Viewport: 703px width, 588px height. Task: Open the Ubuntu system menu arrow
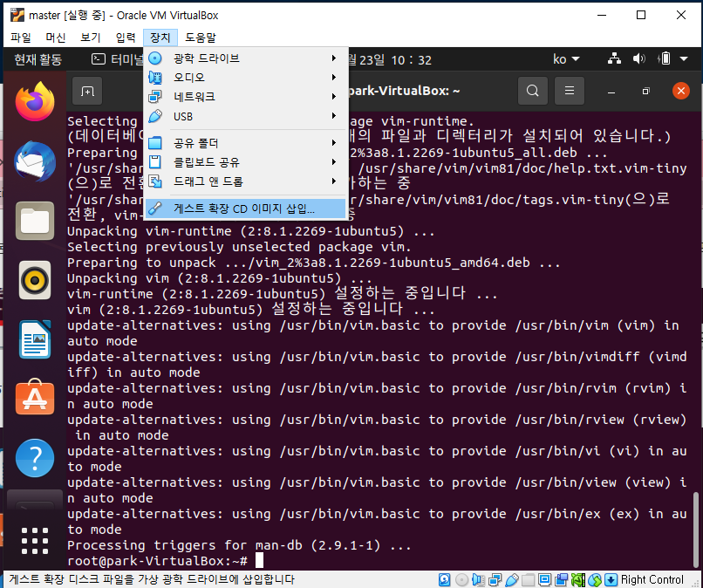[684, 58]
